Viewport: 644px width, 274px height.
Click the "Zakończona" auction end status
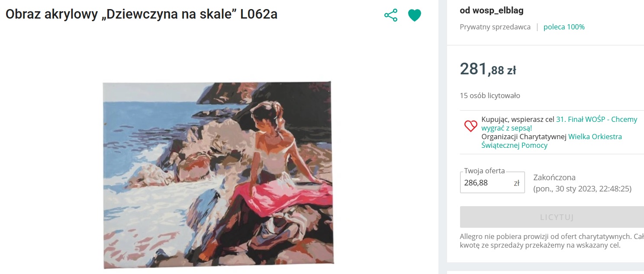[x=554, y=178]
